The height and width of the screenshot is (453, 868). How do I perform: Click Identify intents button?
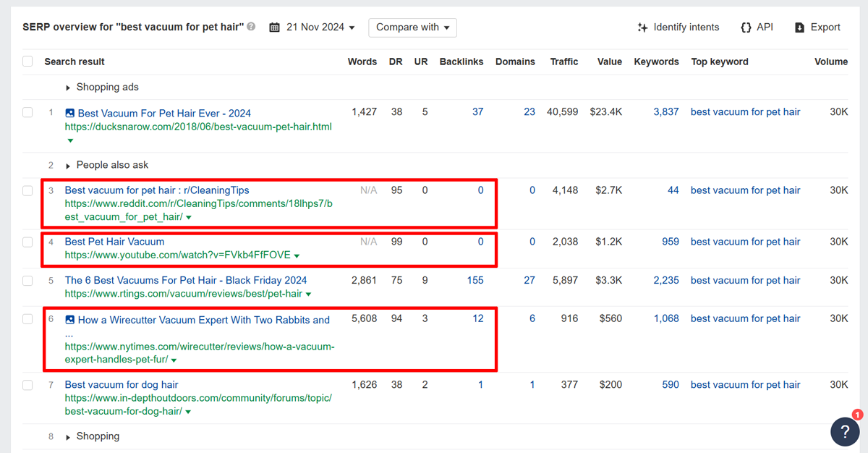tap(678, 27)
